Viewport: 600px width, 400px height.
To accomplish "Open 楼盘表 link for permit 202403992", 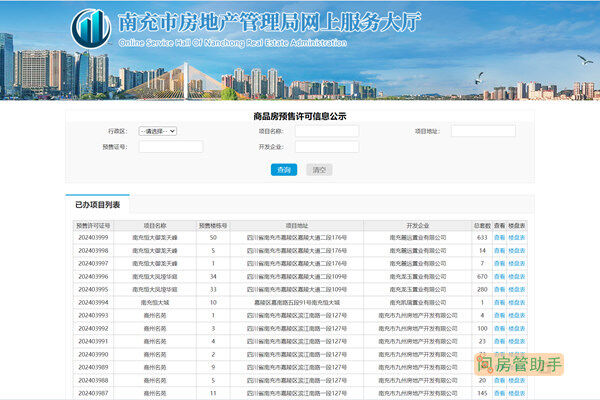I will pyautogui.click(x=517, y=328).
